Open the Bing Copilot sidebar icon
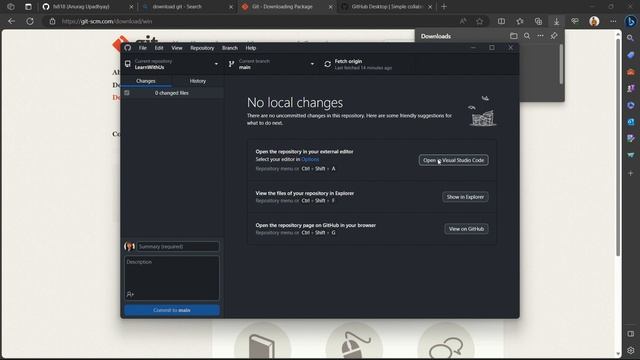This screenshot has height=360, width=640. [631, 21]
